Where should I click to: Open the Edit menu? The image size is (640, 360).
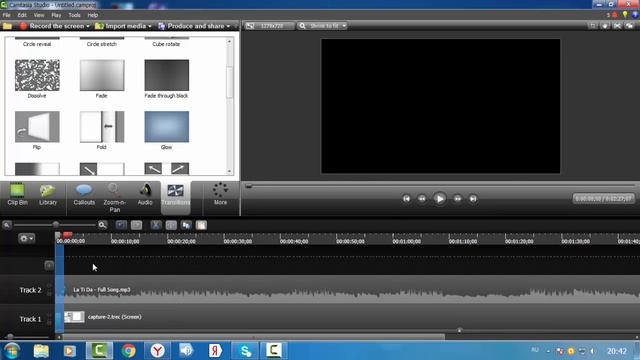(x=22, y=15)
